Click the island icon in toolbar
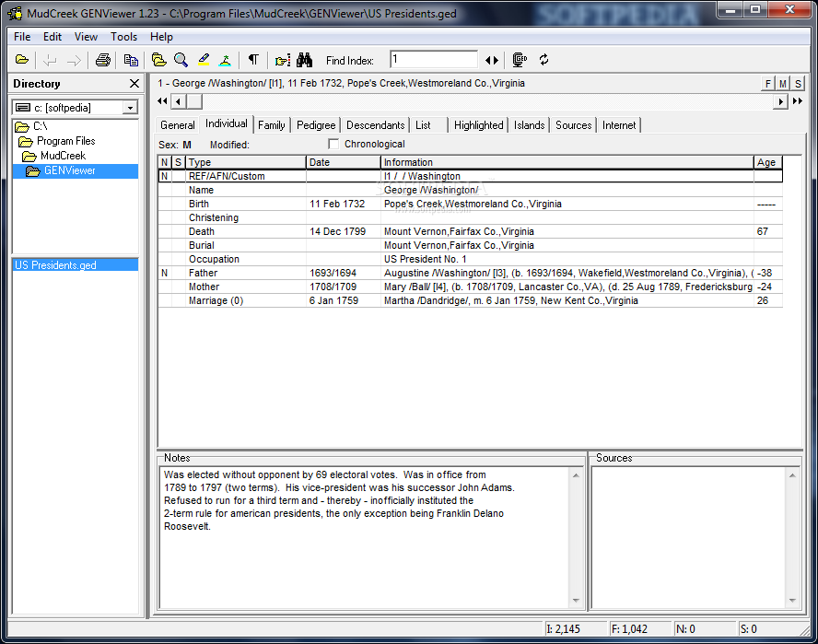The image size is (818, 644). 225,60
